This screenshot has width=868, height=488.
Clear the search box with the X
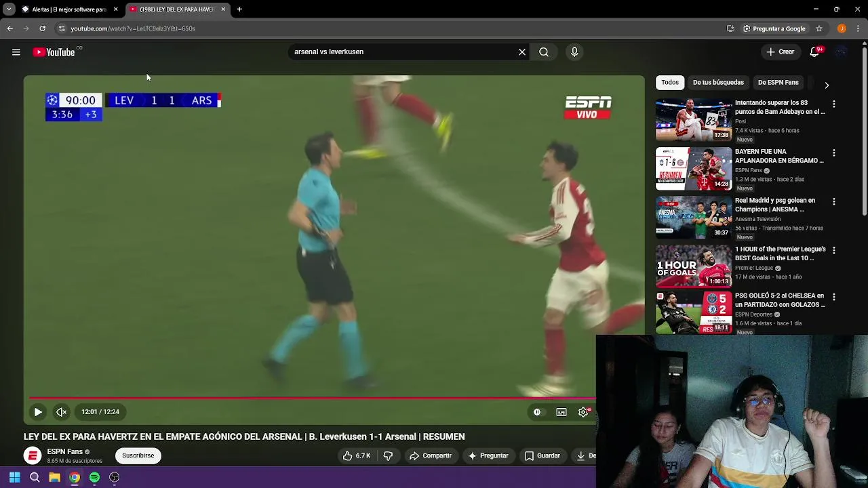[x=522, y=52]
